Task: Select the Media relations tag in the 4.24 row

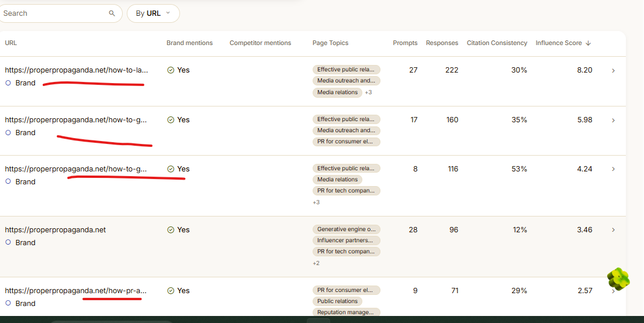Action: point(337,180)
